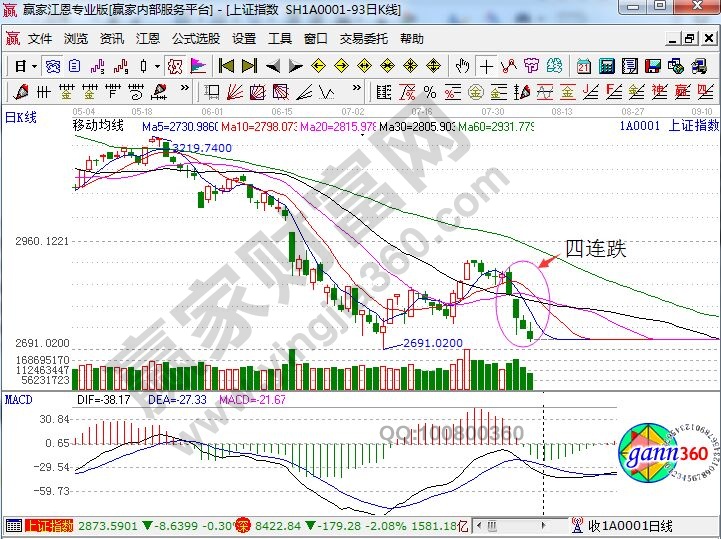The height and width of the screenshot is (539, 721).
Task: Click the yellow diamond left-arrow icon
Action: click(318, 66)
